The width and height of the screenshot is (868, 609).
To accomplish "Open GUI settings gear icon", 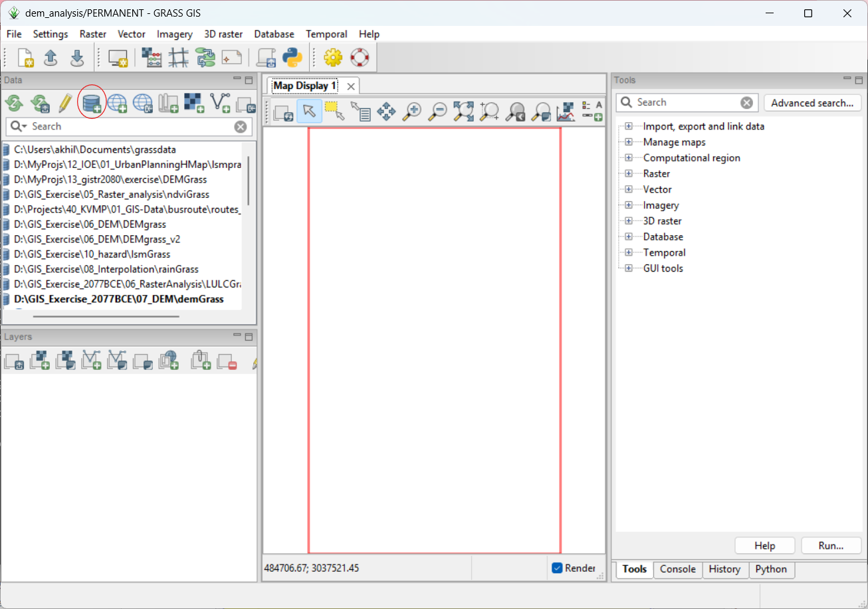I will point(332,58).
